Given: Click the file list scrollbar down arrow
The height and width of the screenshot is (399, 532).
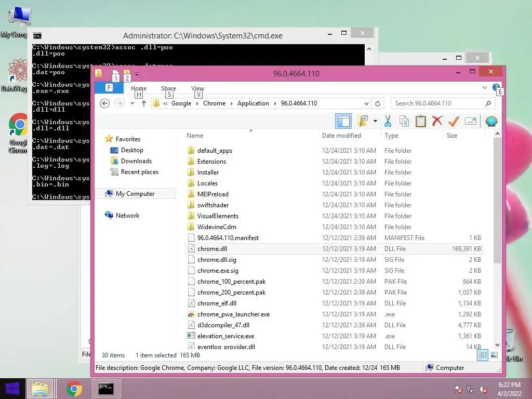Looking at the screenshot, I should point(497,345).
